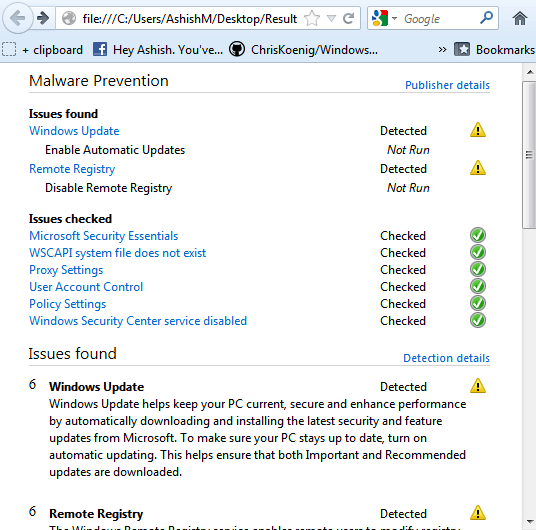Click check icon for Proxy Settings
Viewport: 536px width, 530px height.
[478, 269]
